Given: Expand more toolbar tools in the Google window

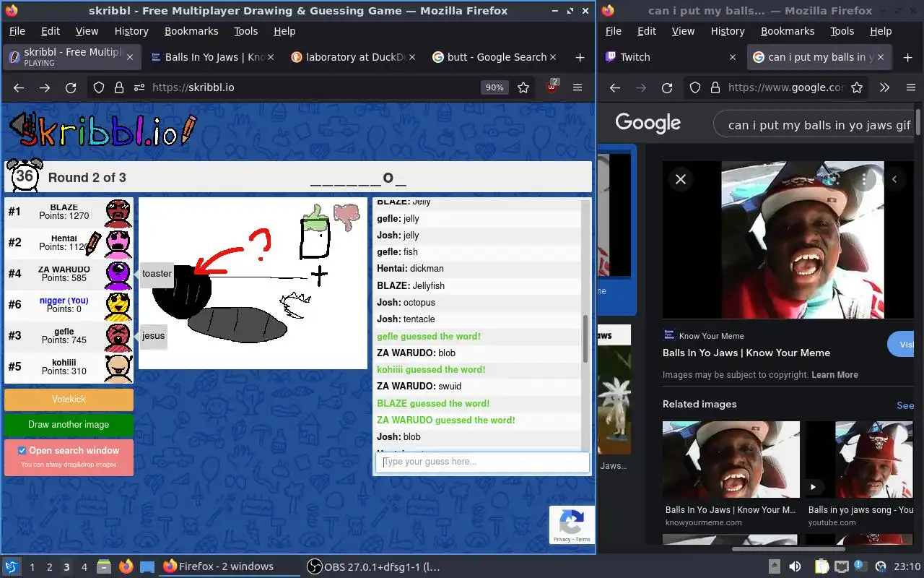Looking at the screenshot, I should coord(884,87).
